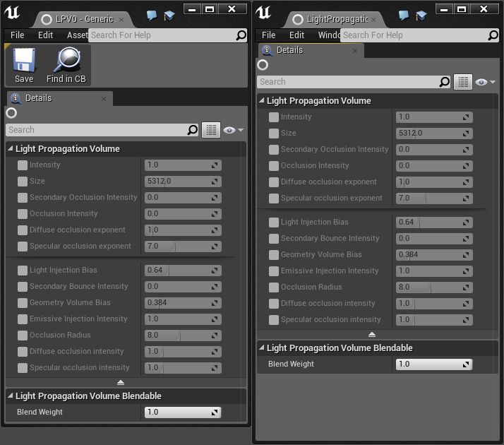Toggle Occlusion Intensity checkbox in right window

274,166
